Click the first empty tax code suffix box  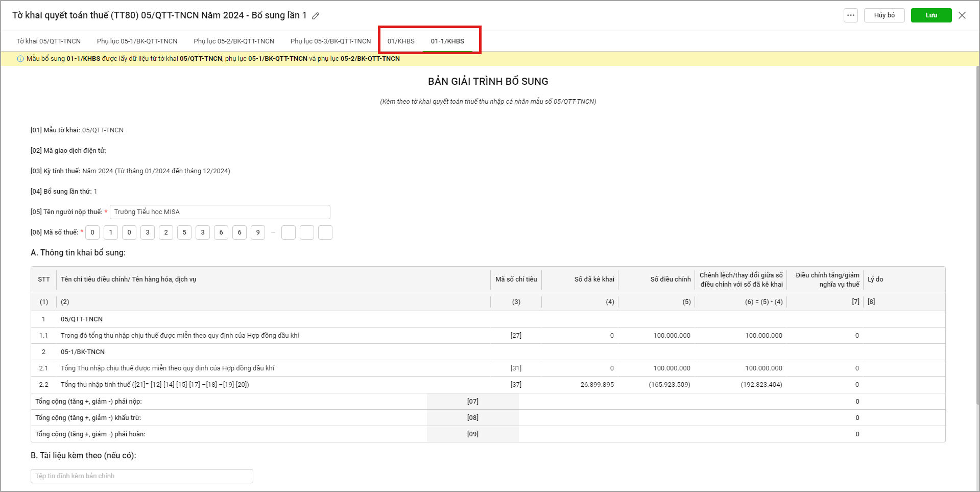pyautogui.click(x=289, y=232)
